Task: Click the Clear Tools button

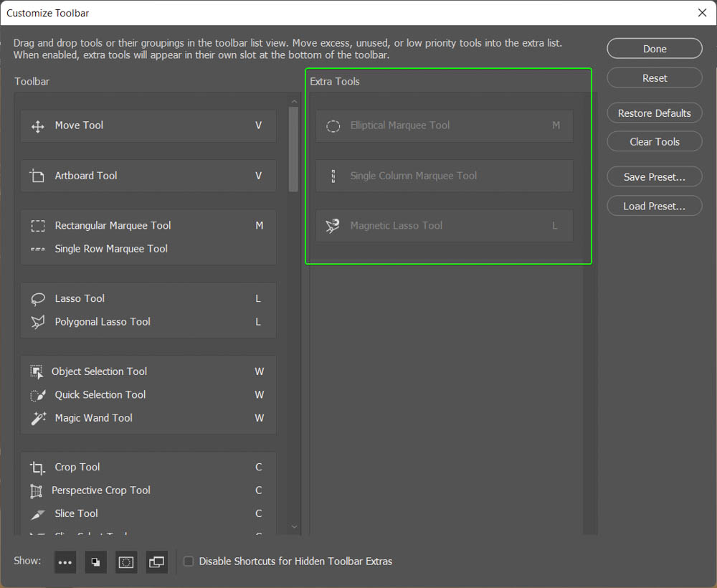Action: [655, 142]
